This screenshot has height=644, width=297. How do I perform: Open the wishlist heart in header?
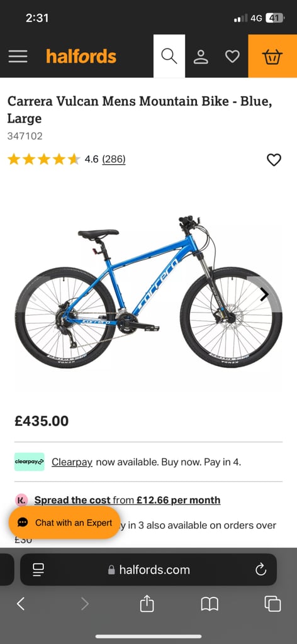(x=232, y=56)
